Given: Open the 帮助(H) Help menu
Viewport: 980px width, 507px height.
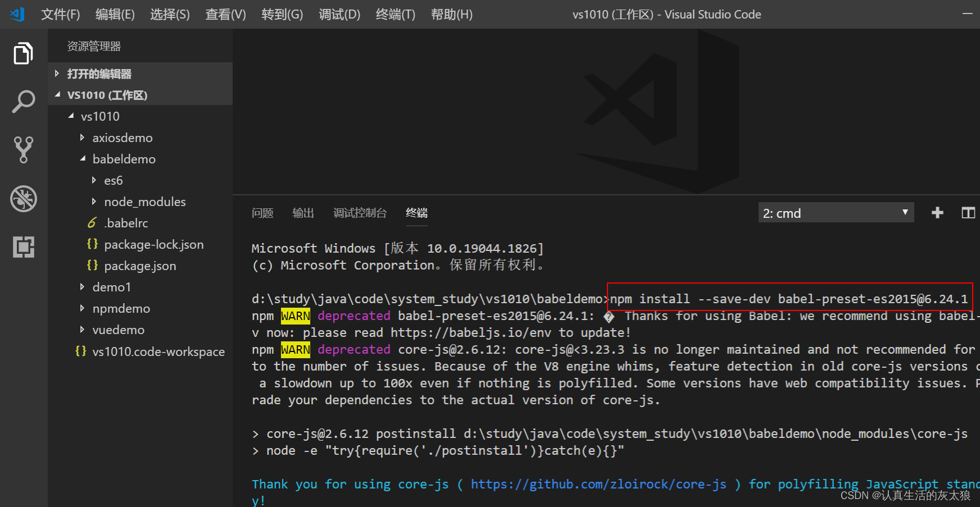Looking at the screenshot, I should [x=452, y=15].
